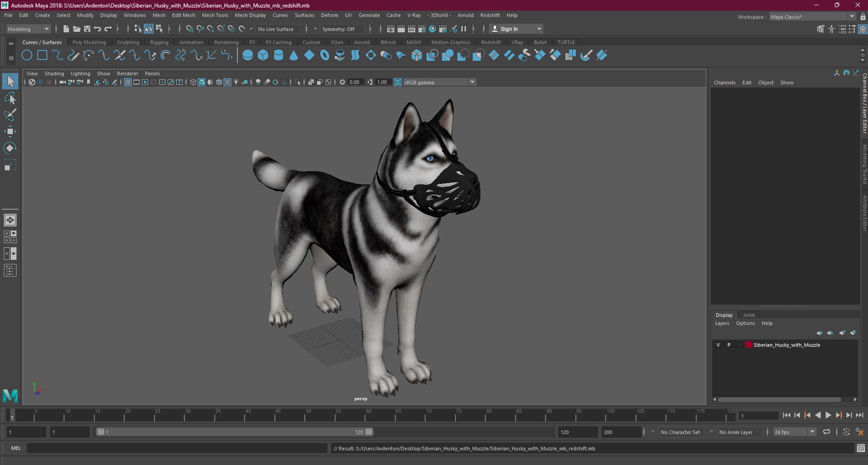Open the viewport Shading menu
The width and height of the screenshot is (868, 465).
(x=54, y=73)
